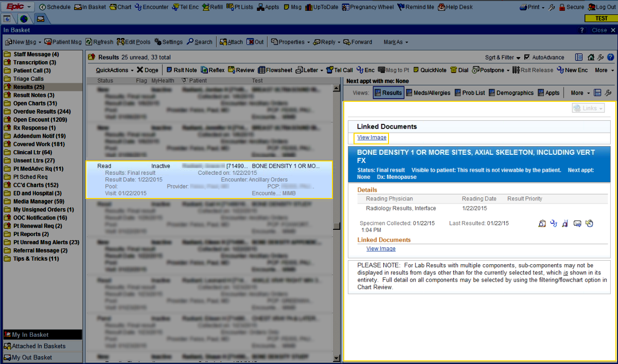Viewport: 618px width, 364px height.
Task: Refresh the In Basket
Action: coord(99,42)
